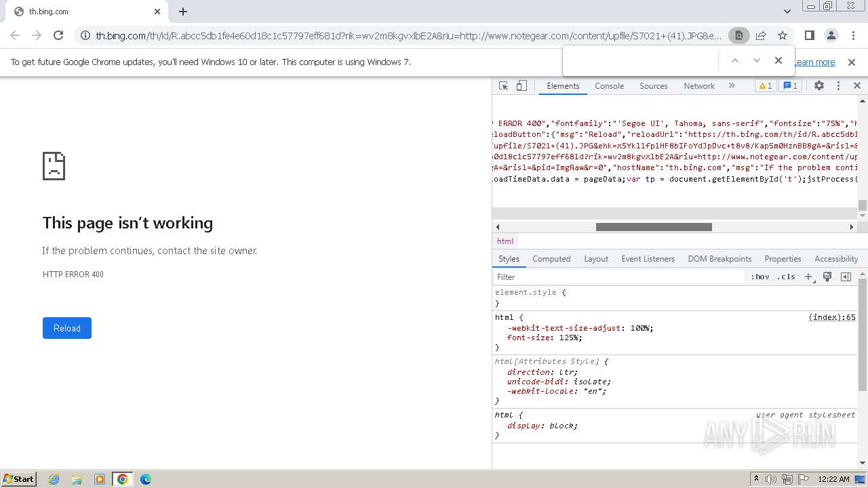Go to next find result arrow
This screenshot has width=868, height=488.
757,60
